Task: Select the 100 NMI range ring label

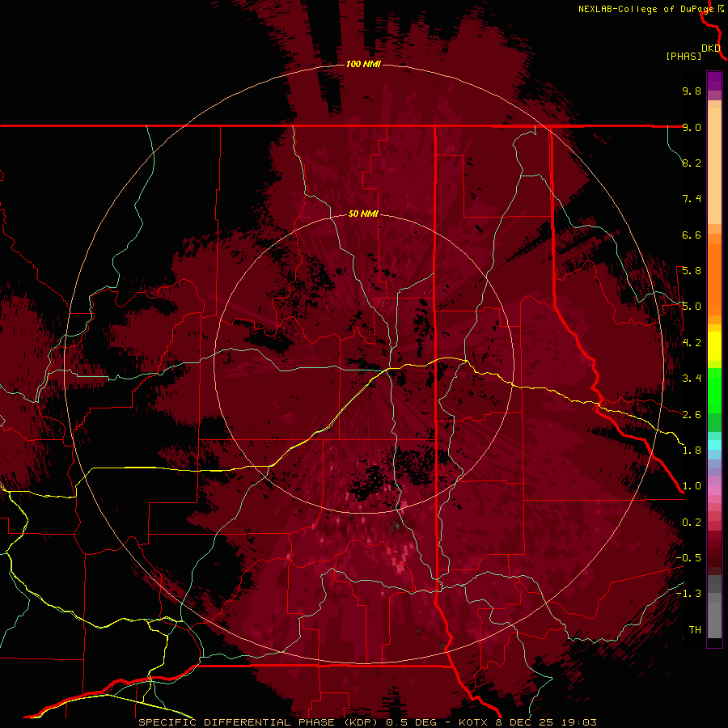Action: coord(363,64)
